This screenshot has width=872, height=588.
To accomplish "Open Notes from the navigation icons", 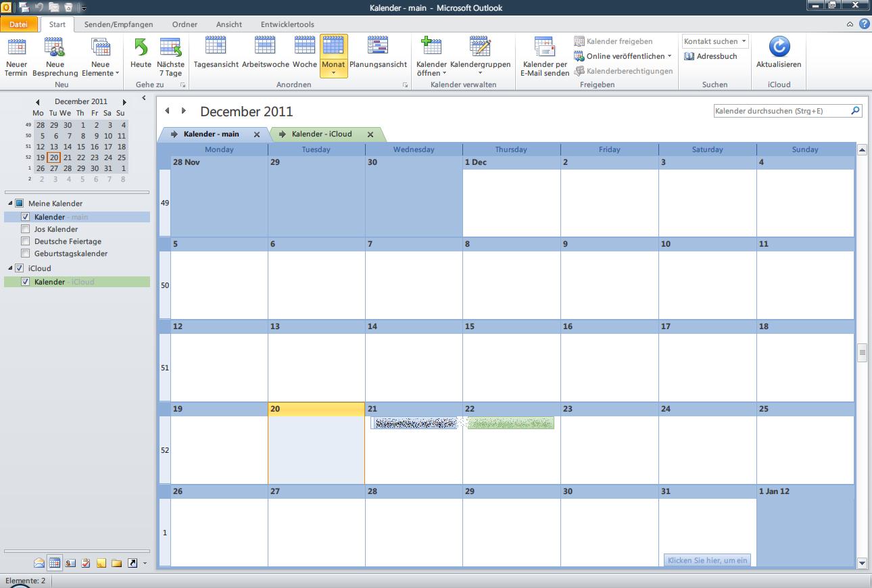I will [101, 562].
